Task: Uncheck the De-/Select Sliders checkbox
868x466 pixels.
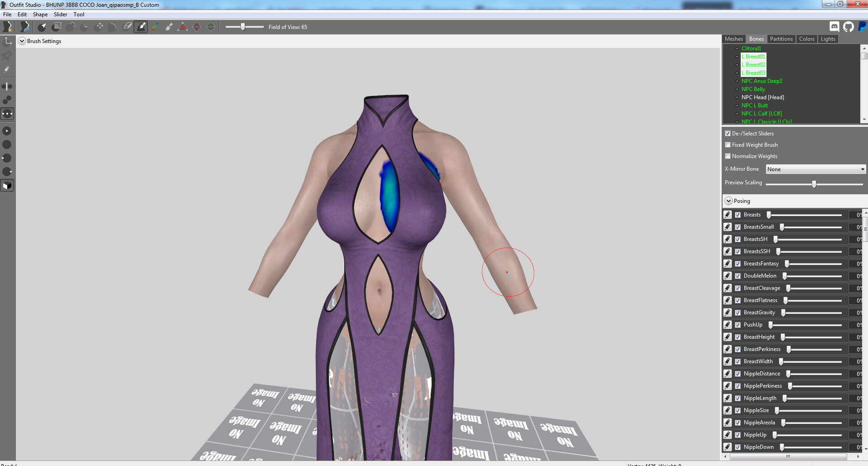Action: click(728, 134)
